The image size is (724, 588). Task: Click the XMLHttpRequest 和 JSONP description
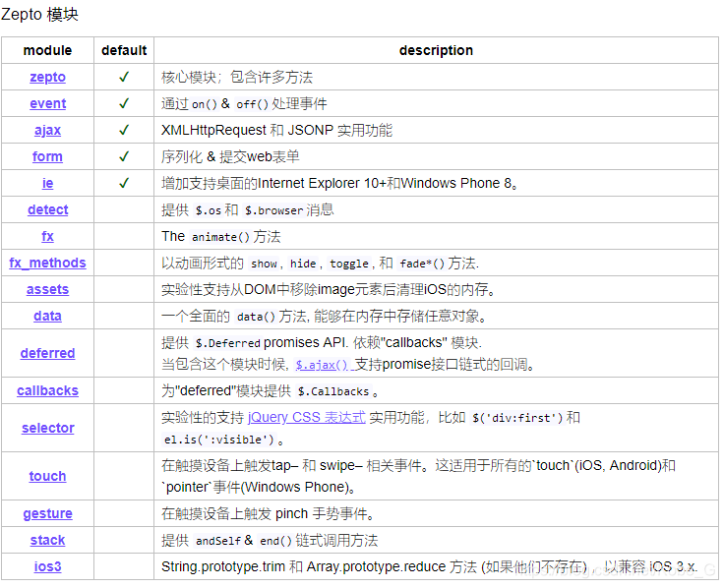pyautogui.click(x=276, y=130)
